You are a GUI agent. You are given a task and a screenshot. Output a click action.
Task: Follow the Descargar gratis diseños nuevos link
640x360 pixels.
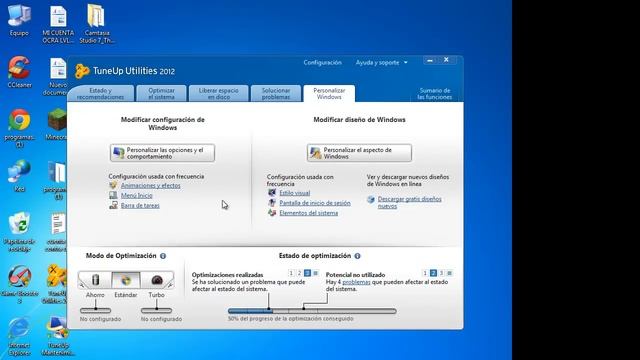pos(409,202)
